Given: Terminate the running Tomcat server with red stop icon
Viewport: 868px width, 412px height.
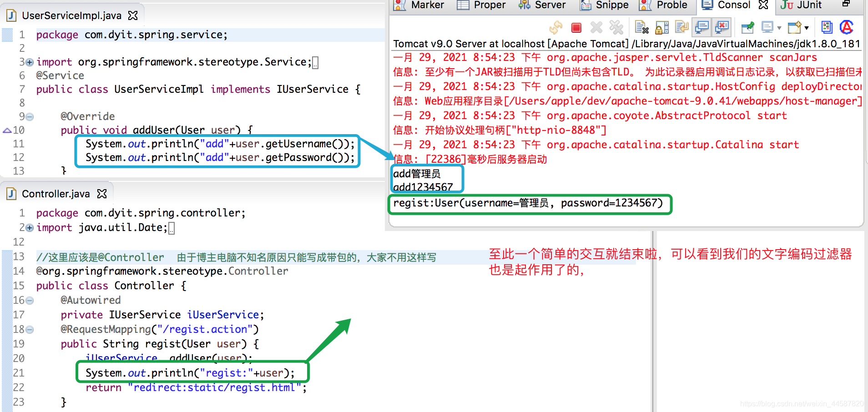Looking at the screenshot, I should 576,28.
